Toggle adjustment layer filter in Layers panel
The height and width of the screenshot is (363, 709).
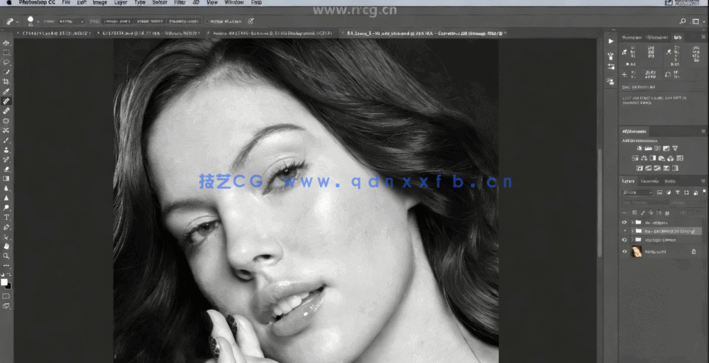(x=668, y=192)
